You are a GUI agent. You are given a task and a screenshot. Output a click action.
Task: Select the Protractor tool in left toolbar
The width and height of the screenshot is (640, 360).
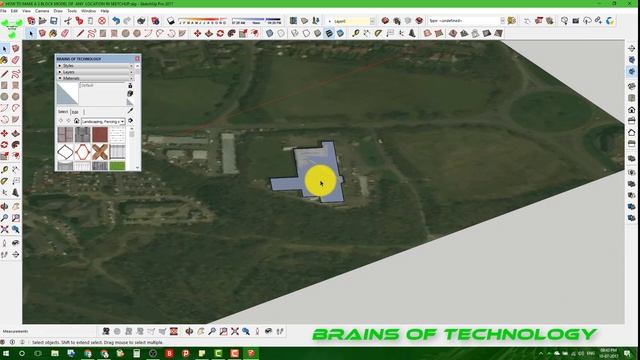click(x=4, y=181)
